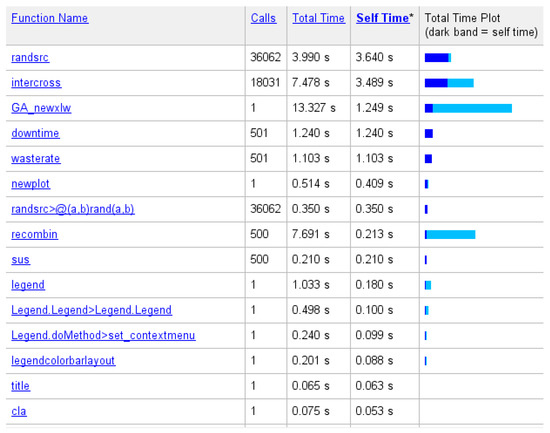Select GA_newxlw self time 1.249 s
Viewport: 550px width, 433px height.
pos(374,108)
